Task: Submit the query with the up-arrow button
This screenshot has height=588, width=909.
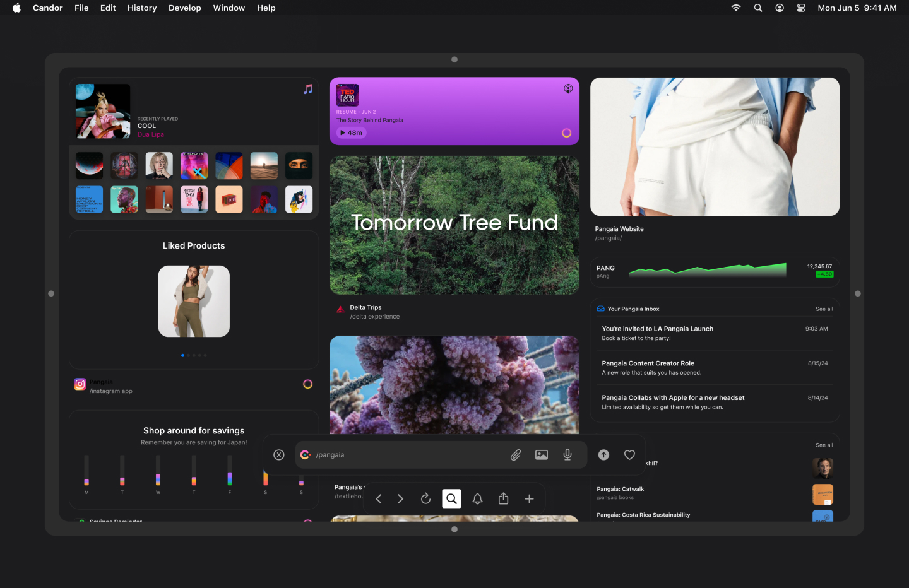Action: tap(603, 455)
